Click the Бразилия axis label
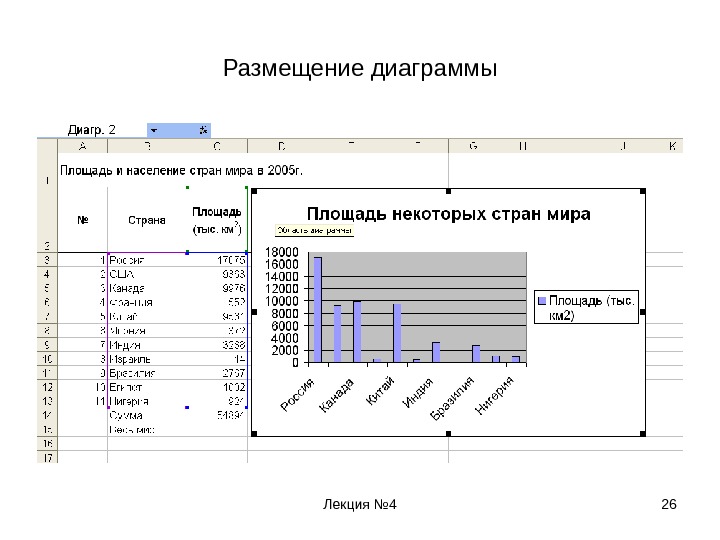The image size is (720, 540). 452,398
